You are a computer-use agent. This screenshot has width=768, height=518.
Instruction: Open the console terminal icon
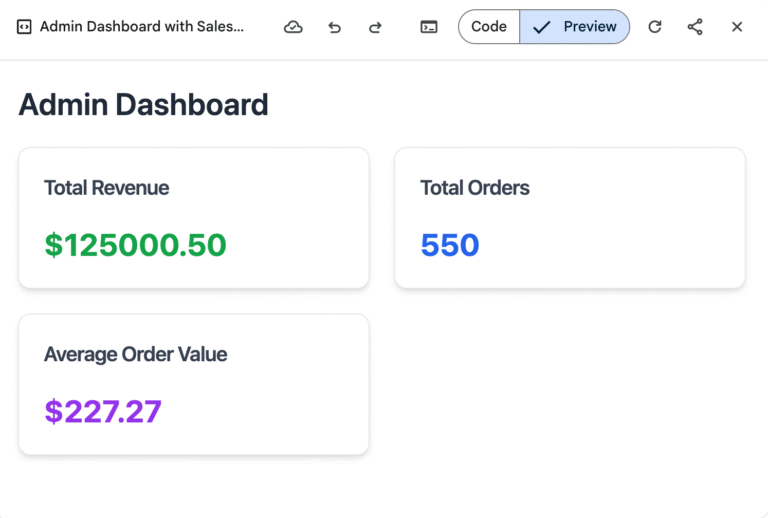(429, 27)
